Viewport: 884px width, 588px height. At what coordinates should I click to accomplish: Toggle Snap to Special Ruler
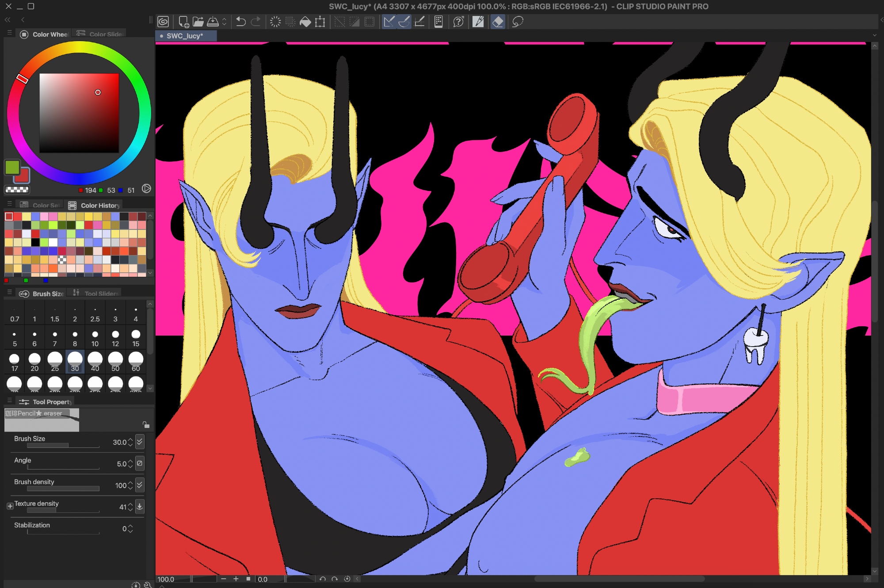(404, 22)
